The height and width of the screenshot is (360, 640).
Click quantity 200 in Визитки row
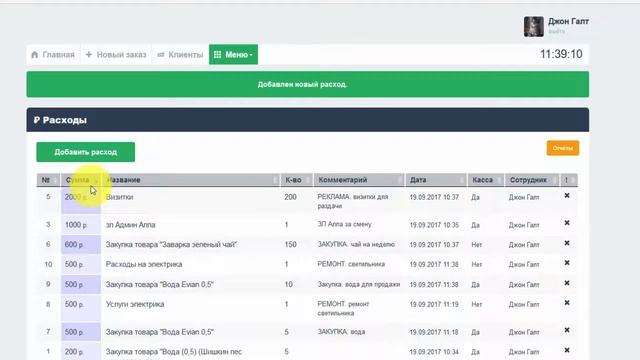click(x=291, y=197)
